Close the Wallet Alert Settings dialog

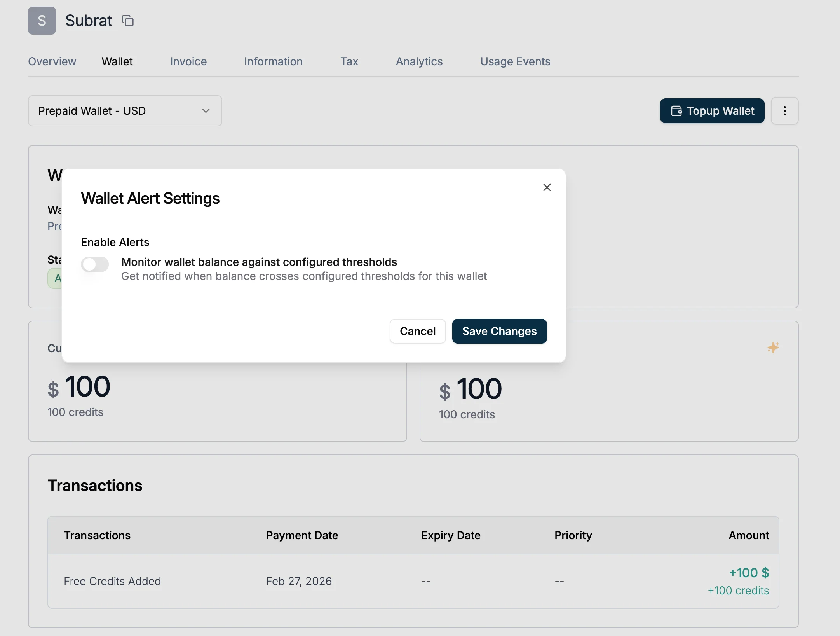pos(547,187)
